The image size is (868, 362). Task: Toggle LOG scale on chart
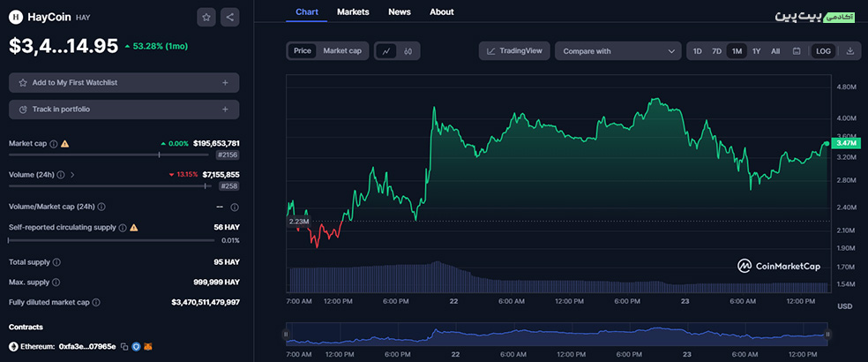[x=823, y=51]
